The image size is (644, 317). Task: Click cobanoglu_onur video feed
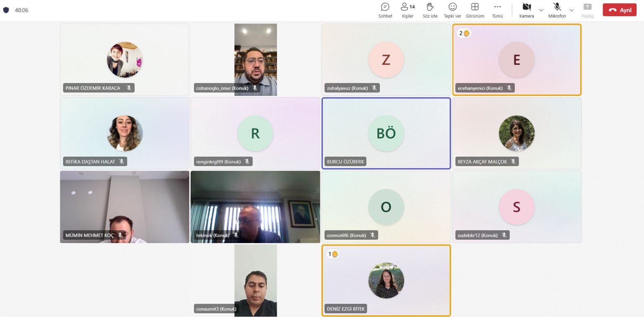click(x=256, y=58)
